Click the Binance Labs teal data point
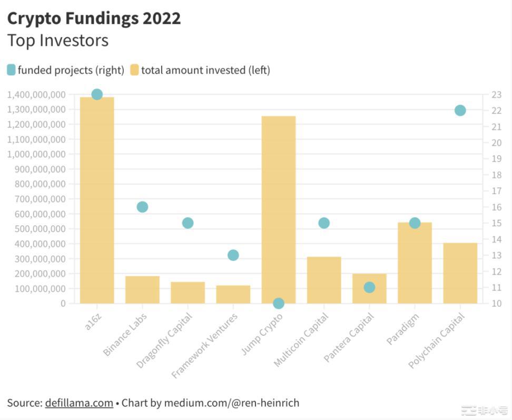 tap(142, 207)
